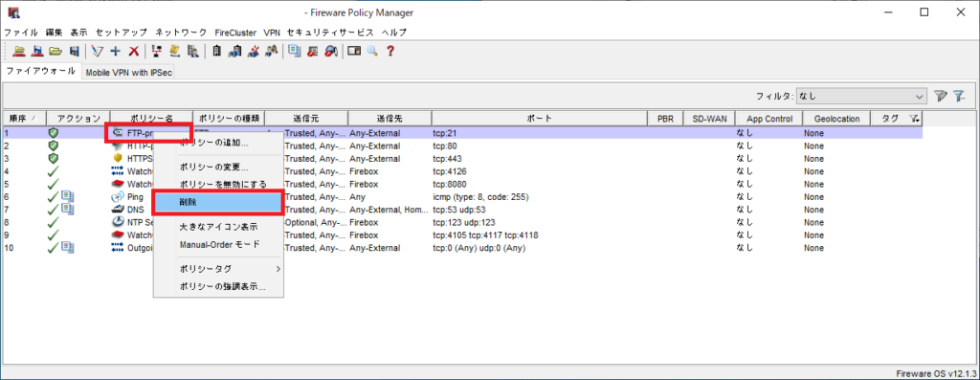
Task: Select the icmp (type: 8, code: 255) cell
Action: pyautogui.click(x=540, y=197)
